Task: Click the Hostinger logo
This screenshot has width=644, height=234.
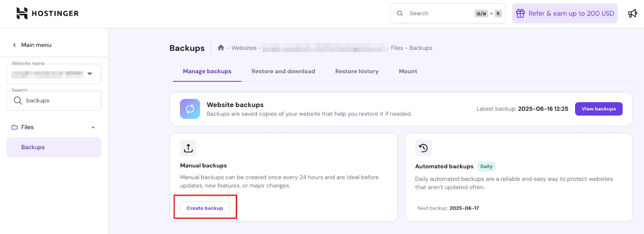Action: click(x=47, y=13)
